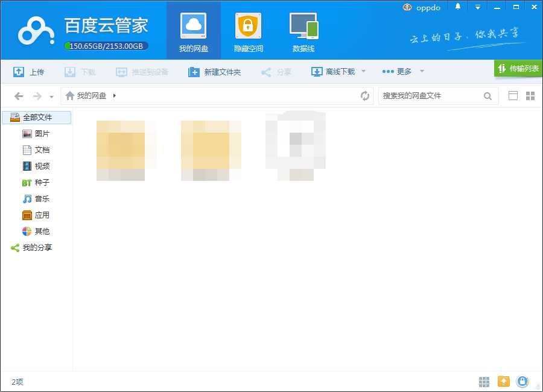The width and height of the screenshot is (543, 392).
Task: Click the home icon in path bar
Action: [x=70, y=95]
